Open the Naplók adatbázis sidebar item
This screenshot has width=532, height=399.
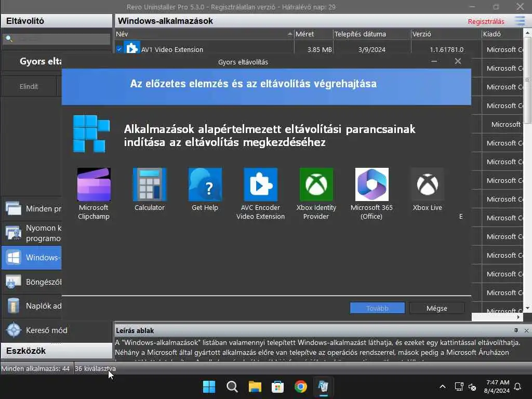32,305
